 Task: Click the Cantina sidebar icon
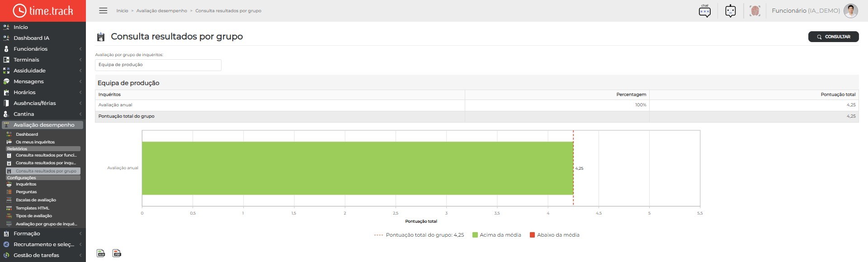[6, 114]
